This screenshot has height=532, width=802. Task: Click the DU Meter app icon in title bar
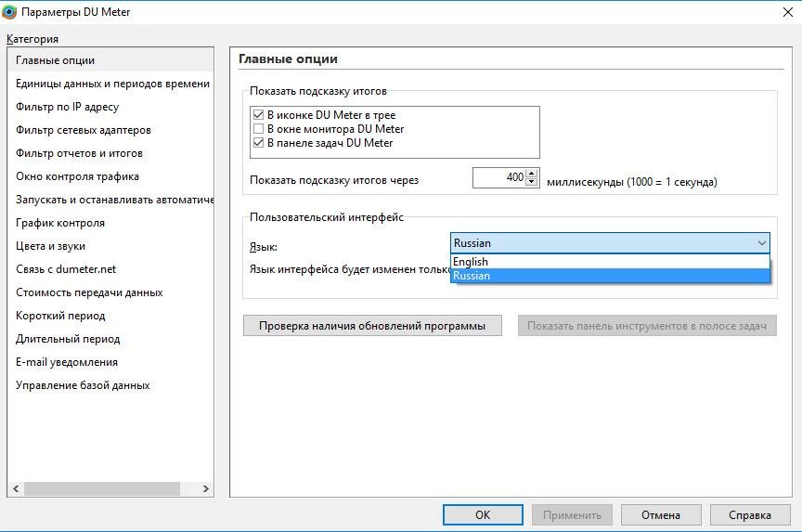tap(9, 12)
